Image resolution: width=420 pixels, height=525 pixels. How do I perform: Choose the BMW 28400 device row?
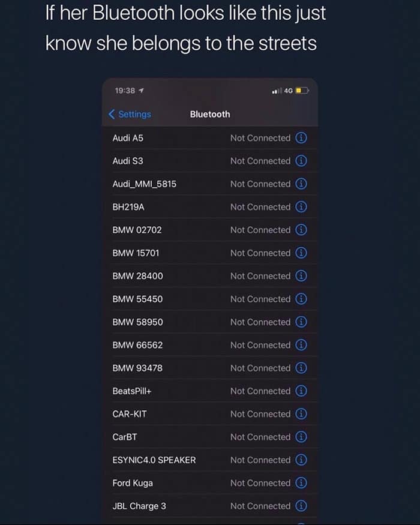click(138, 276)
